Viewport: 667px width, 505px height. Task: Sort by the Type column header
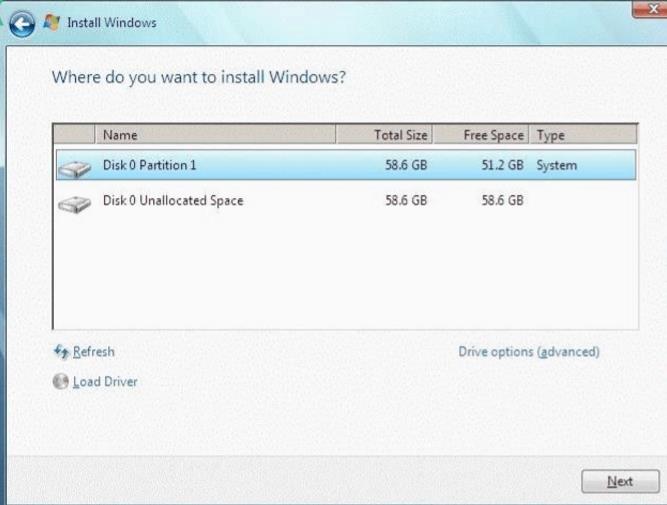(x=583, y=134)
